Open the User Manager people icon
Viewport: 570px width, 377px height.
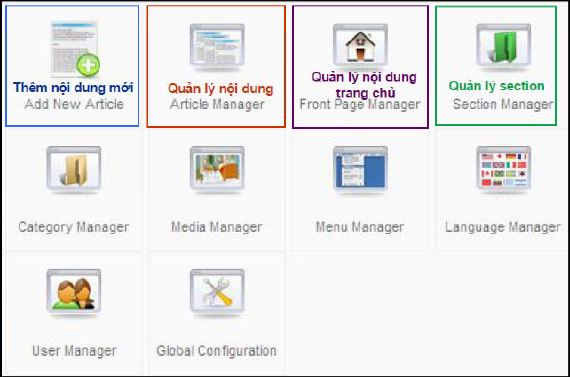point(74,292)
